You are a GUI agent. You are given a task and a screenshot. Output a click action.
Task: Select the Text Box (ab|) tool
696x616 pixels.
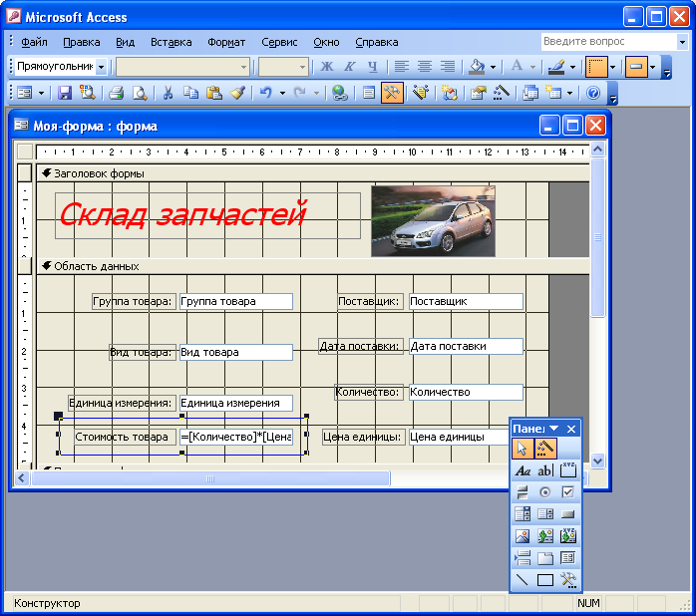(545, 470)
